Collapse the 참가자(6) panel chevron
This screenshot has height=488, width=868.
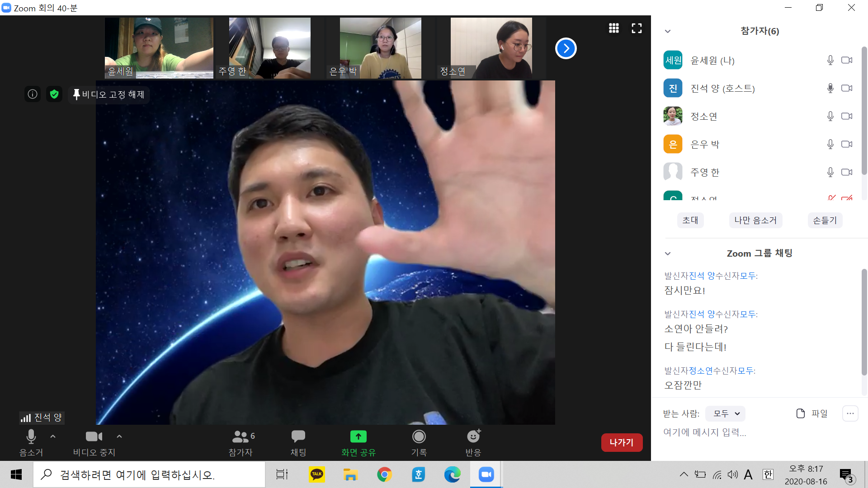tap(668, 31)
